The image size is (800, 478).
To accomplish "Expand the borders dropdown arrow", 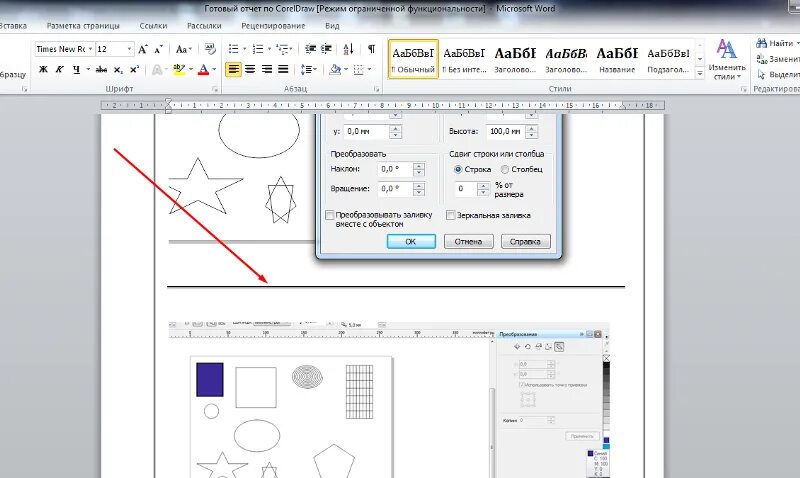I will click(369, 69).
